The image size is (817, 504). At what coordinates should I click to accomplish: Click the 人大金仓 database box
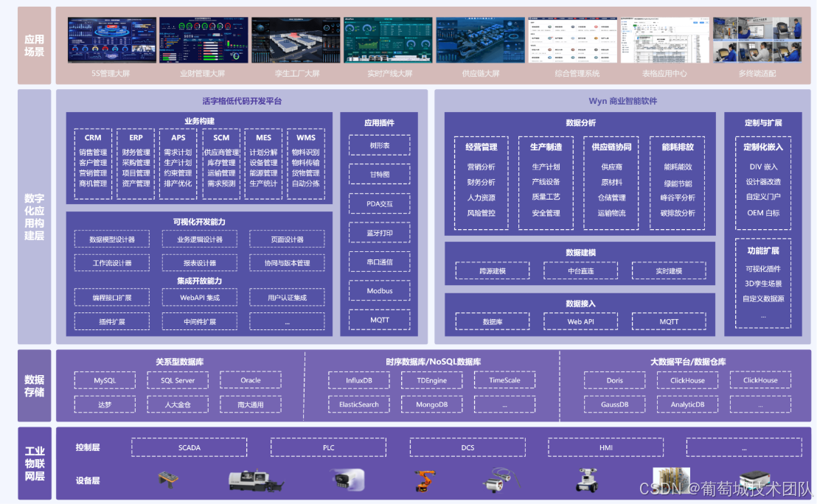178,404
